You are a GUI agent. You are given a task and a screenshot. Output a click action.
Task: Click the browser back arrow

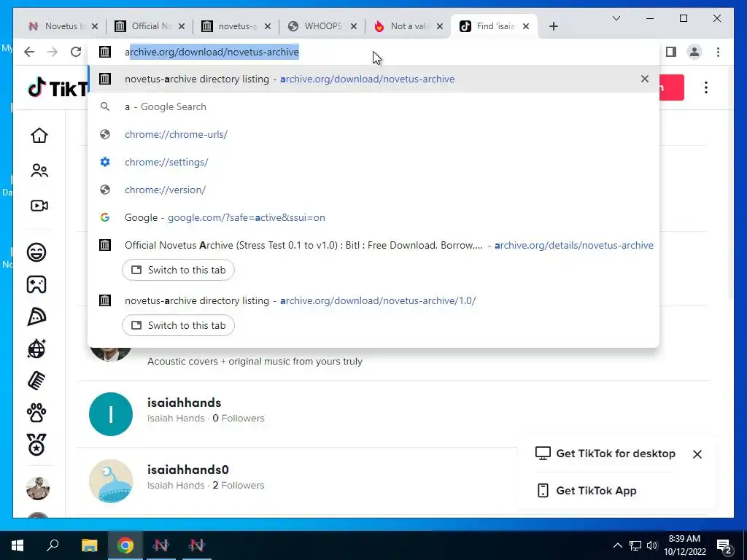pyautogui.click(x=29, y=52)
